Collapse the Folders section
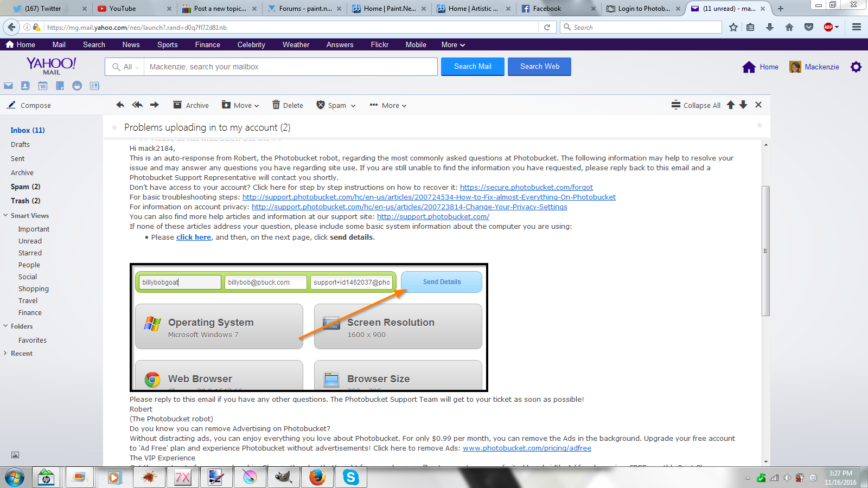This screenshot has height=488, width=868. pos(5,326)
